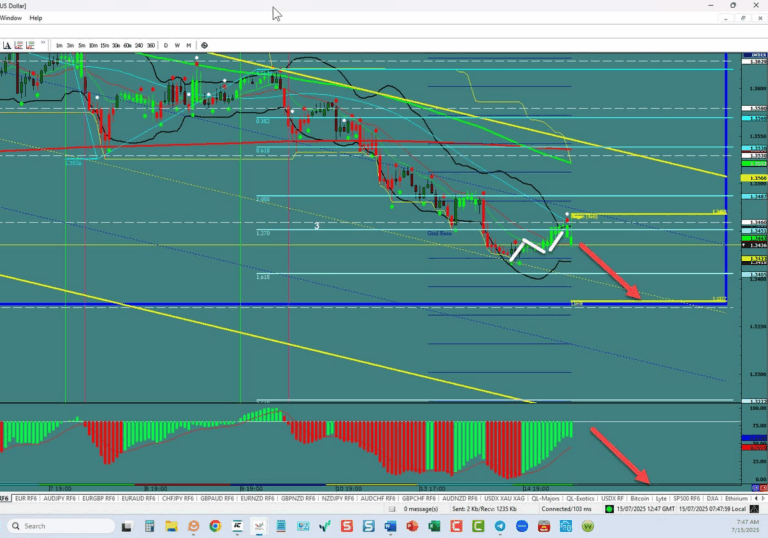Switch chart to 1m timeframe
The height and width of the screenshot is (538, 768).
(x=59, y=46)
